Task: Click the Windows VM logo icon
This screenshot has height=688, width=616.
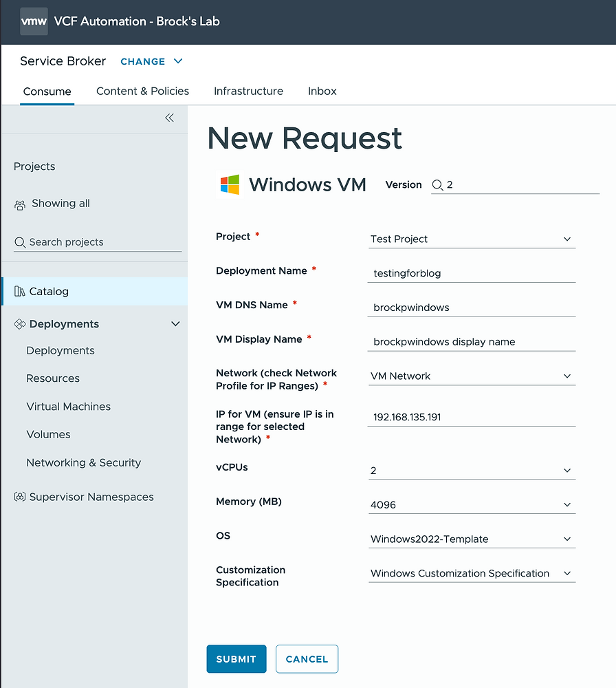Action: click(230, 184)
